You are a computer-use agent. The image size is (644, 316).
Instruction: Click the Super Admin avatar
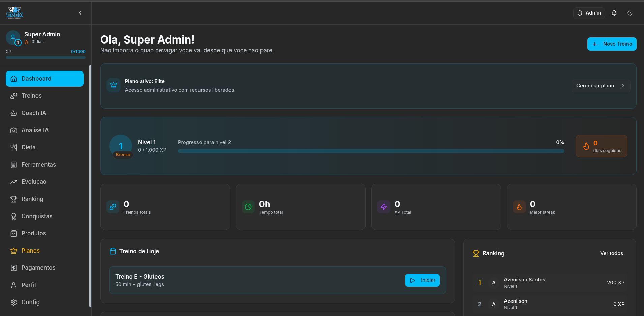[13, 37]
